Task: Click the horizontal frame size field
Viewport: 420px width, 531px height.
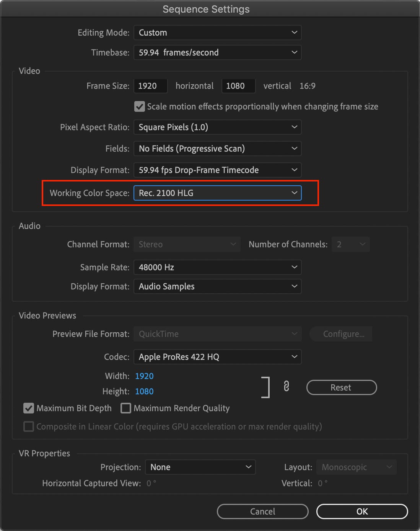Action: 151,86
